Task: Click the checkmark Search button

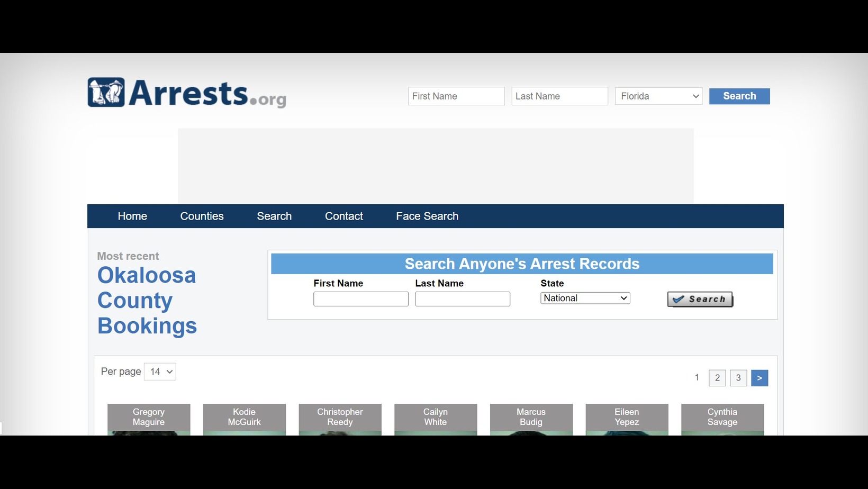Action: pos(700,299)
